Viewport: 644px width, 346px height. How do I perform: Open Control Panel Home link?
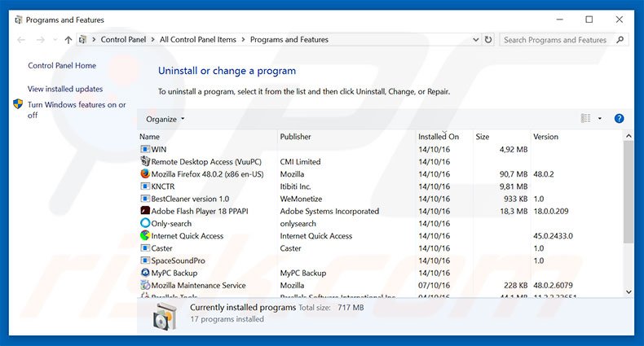pyautogui.click(x=62, y=66)
